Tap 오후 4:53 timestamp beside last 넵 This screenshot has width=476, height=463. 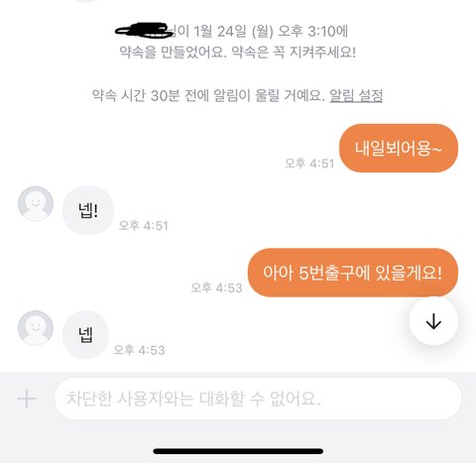(139, 350)
